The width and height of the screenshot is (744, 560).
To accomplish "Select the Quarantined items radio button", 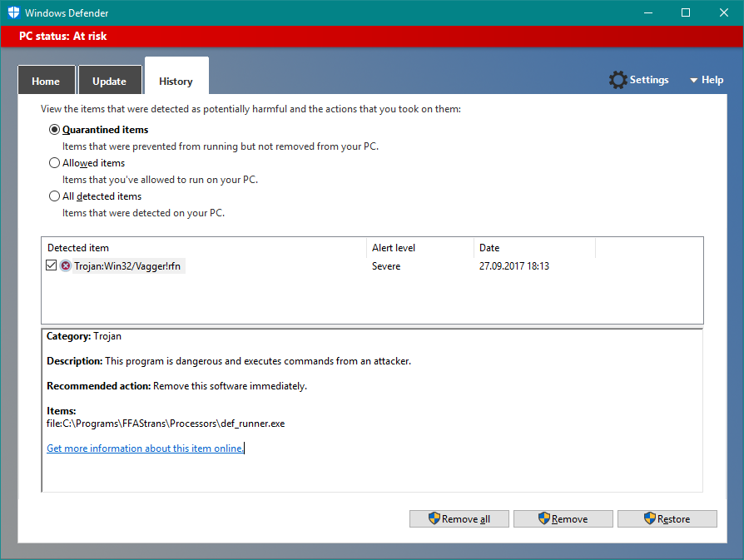I will click(55, 130).
